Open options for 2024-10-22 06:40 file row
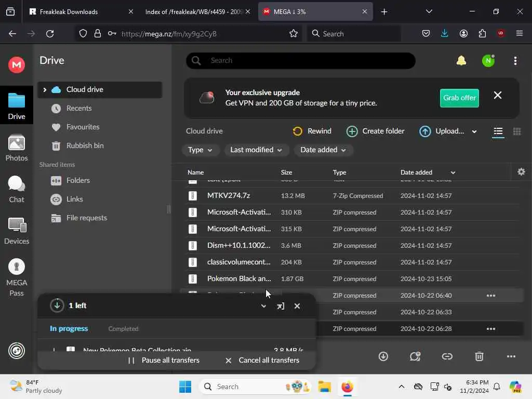Image resolution: width=532 pixels, height=399 pixels. tap(490, 296)
